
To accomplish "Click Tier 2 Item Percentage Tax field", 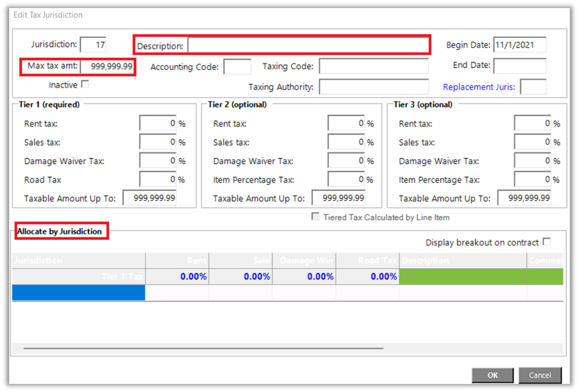I will coord(346,180).
